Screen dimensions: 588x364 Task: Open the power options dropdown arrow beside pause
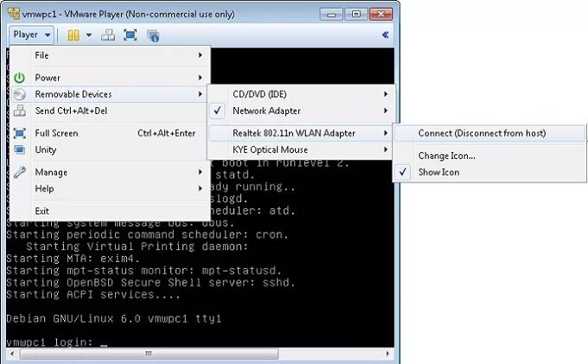point(89,35)
